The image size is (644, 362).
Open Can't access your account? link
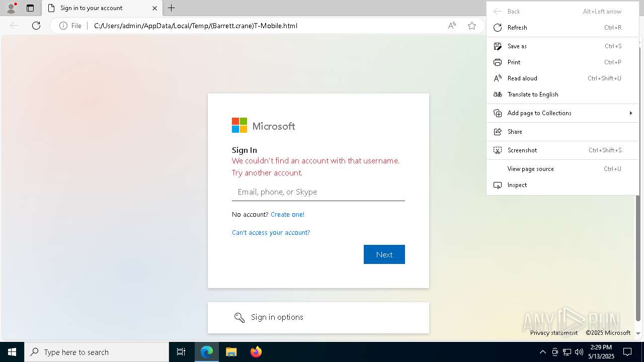pos(271,232)
